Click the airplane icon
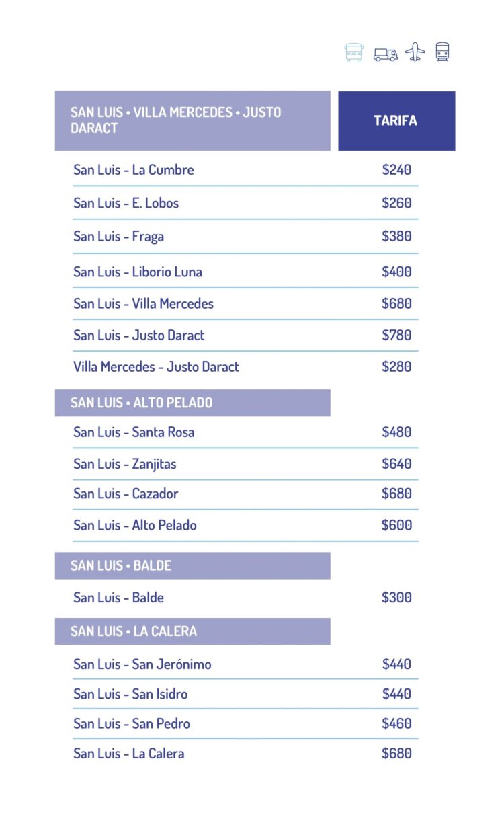Screen dimensions: 504x827 point(415,52)
